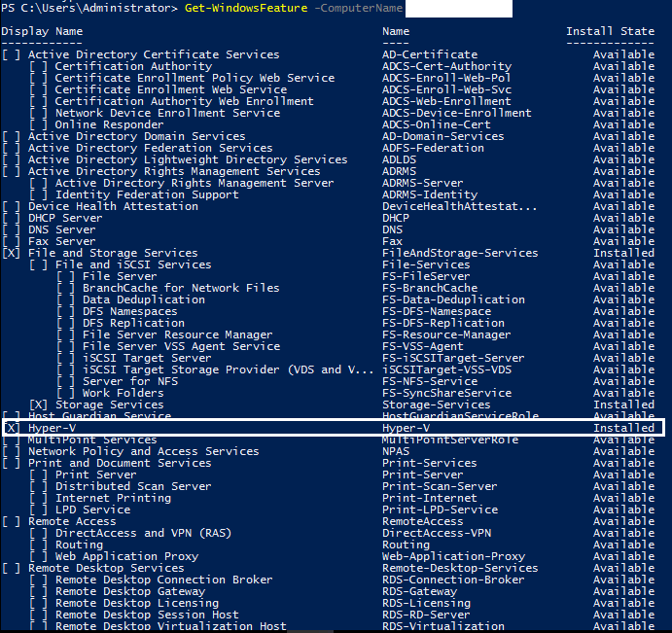
Task: Click the Server for NFS display name
Action: click(x=130, y=381)
